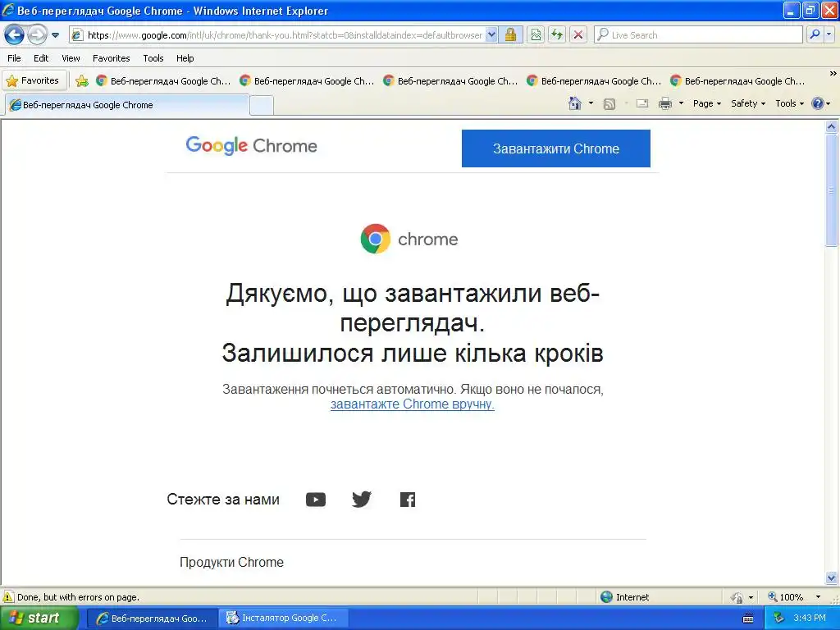840x630 pixels.
Task: Open the View menu
Action: [x=71, y=58]
